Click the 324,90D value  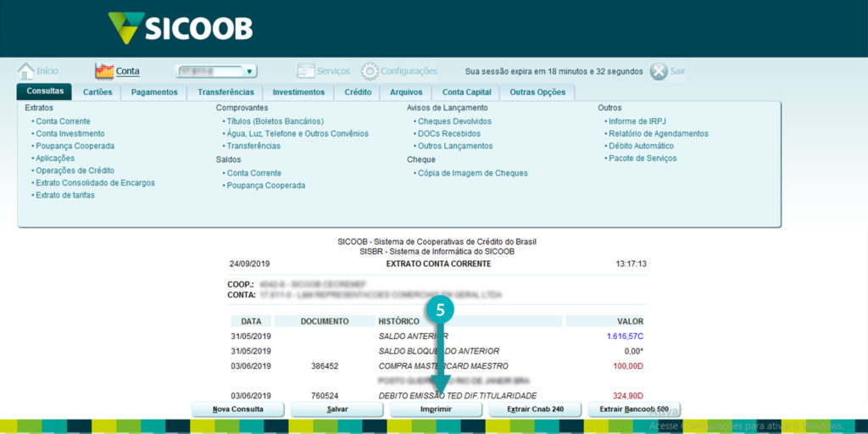tap(628, 396)
